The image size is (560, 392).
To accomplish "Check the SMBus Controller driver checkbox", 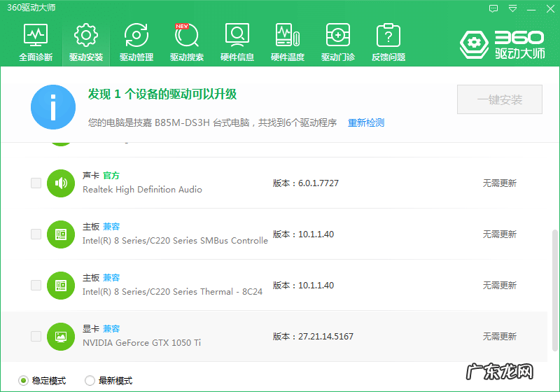I will click(x=36, y=234).
